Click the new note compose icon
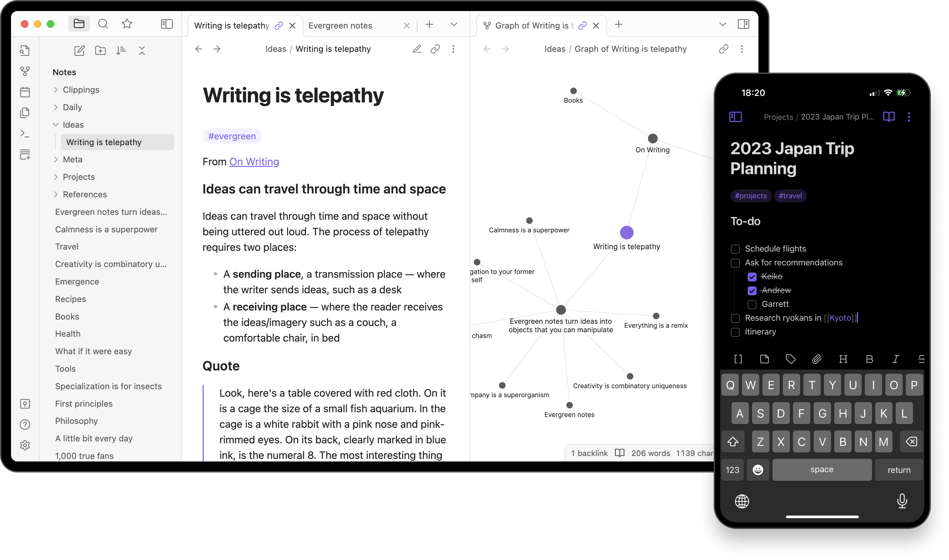Viewport: 949px width, 560px height. pos(79,51)
